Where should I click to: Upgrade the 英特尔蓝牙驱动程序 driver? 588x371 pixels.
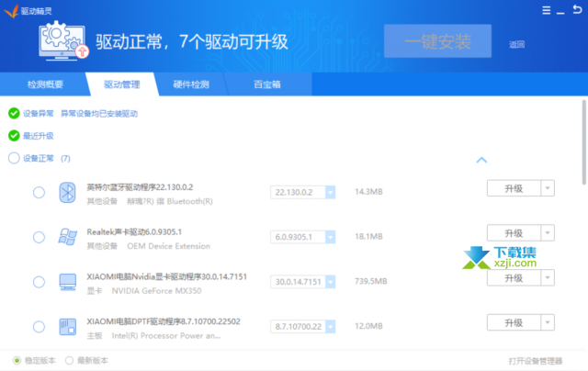(x=514, y=188)
